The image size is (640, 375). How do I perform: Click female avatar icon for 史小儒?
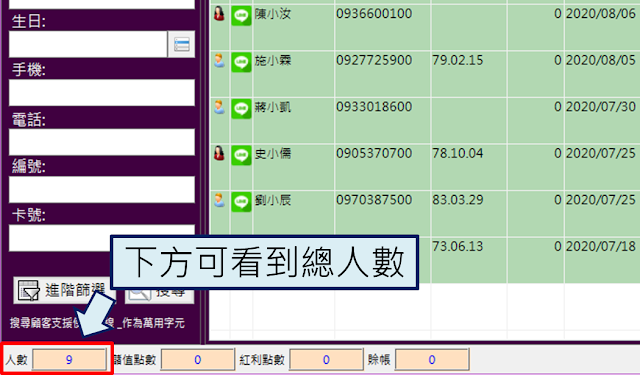pos(219,153)
